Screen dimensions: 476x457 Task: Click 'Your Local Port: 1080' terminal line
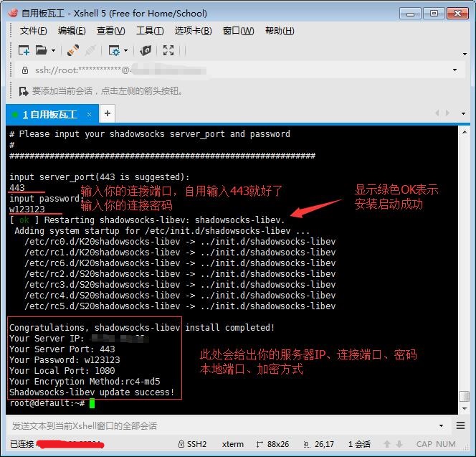coord(62,371)
